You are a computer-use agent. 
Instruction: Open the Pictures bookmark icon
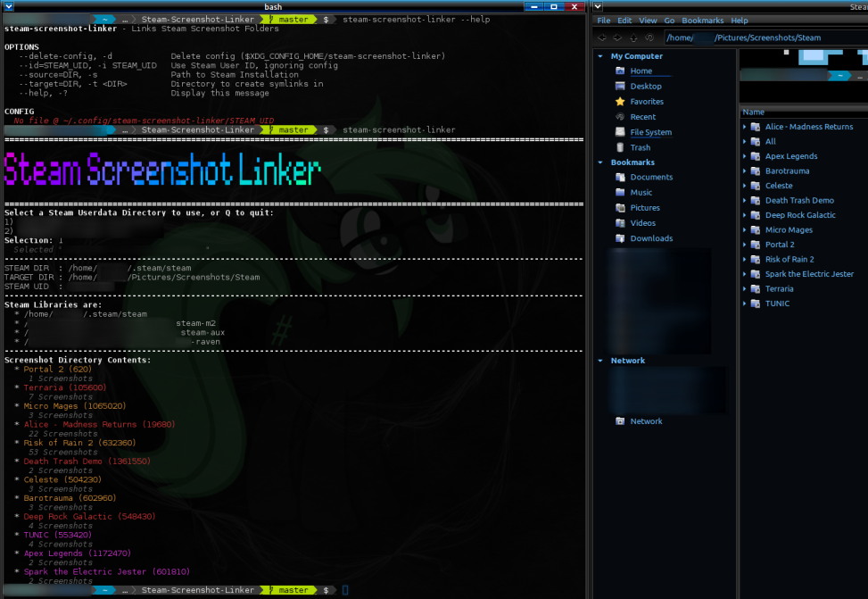[x=620, y=208]
